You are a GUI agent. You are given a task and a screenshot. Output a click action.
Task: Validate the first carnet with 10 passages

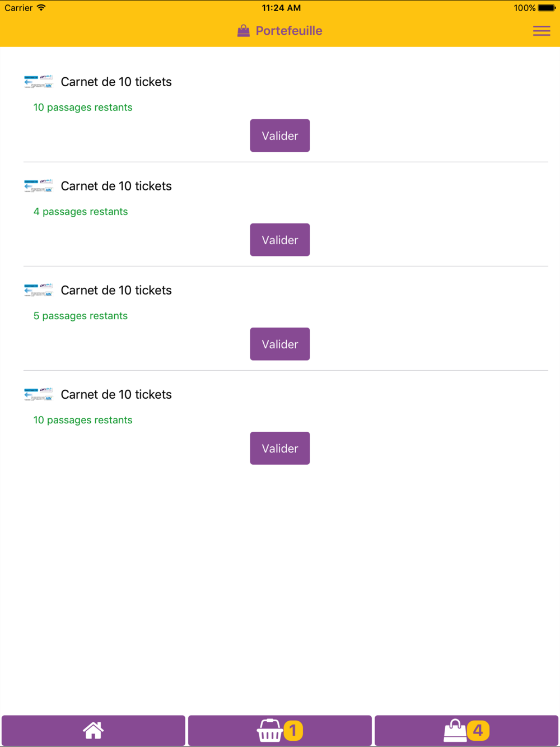[280, 136]
